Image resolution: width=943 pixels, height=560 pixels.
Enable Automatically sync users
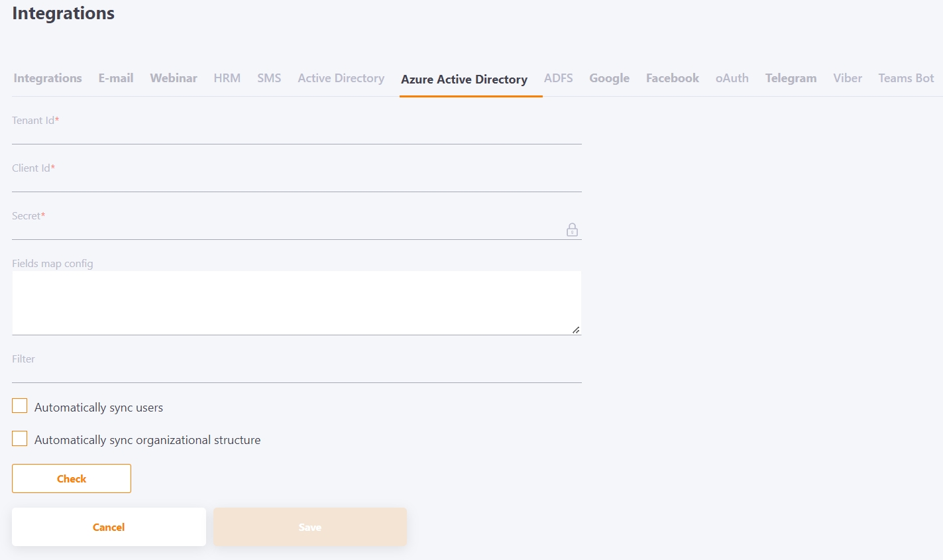(19, 405)
